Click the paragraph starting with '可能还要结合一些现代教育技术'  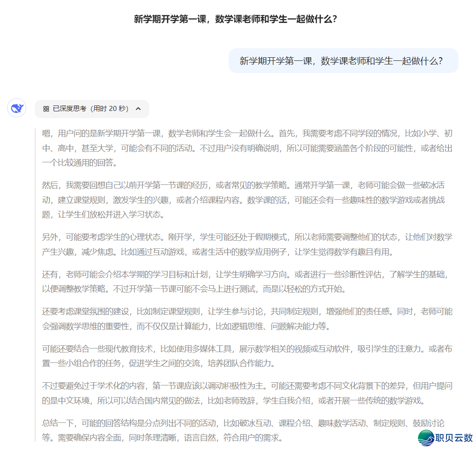247,356
